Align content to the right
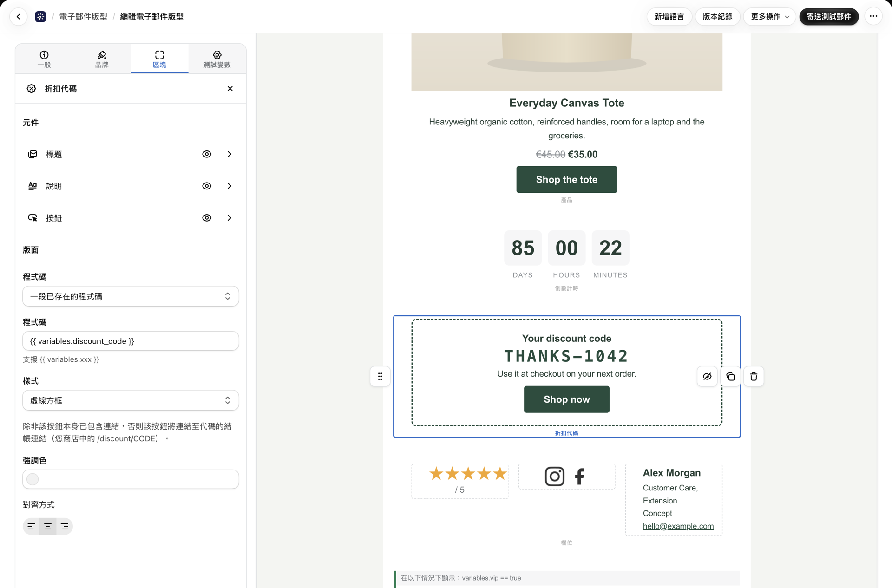892x588 pixels. pos(65,526)
